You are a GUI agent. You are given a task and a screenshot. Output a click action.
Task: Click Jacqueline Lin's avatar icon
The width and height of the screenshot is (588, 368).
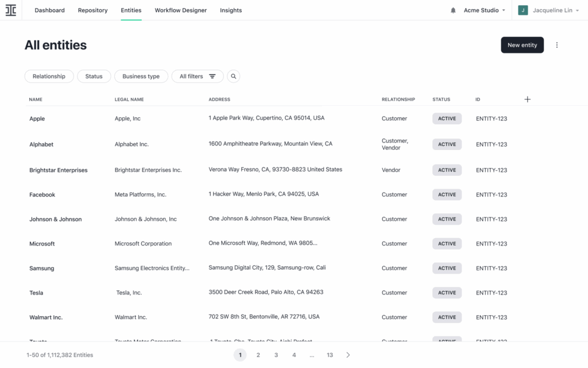[x=522, y=10]
